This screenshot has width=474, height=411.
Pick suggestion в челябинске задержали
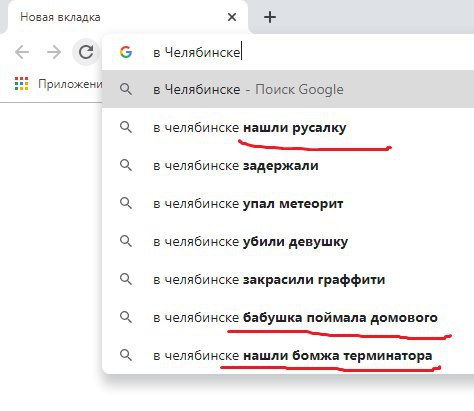(x=288, y=165)
